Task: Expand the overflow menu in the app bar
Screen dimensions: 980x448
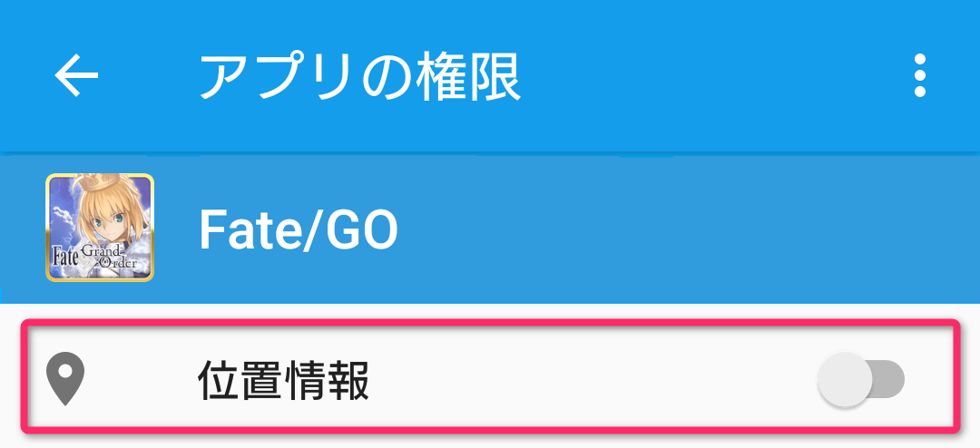Action: point(920,75)
